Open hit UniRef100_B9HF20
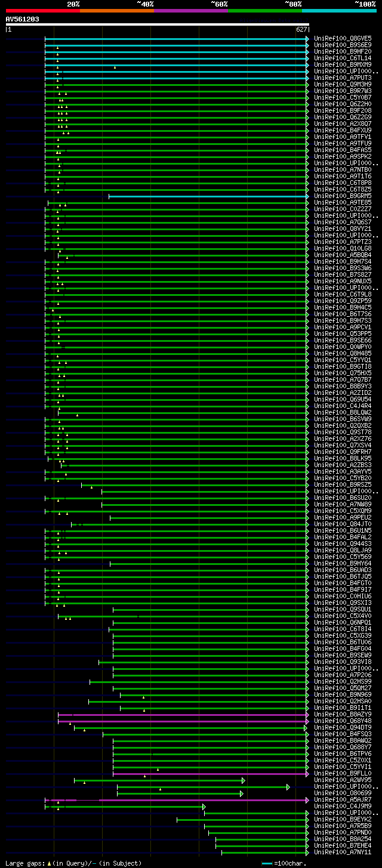The image size is (382, 868). pos(343,51)
